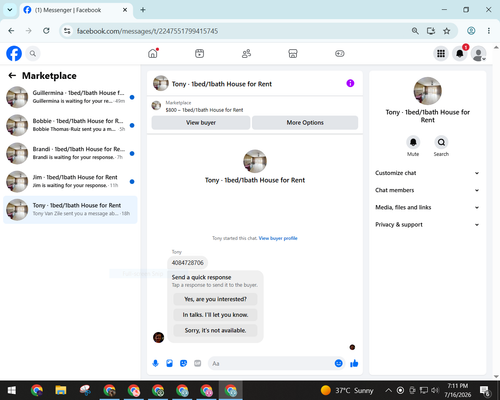Open the Reels video icon
Viewport: 500px width, 400px height.
click(x=199, y=53)
